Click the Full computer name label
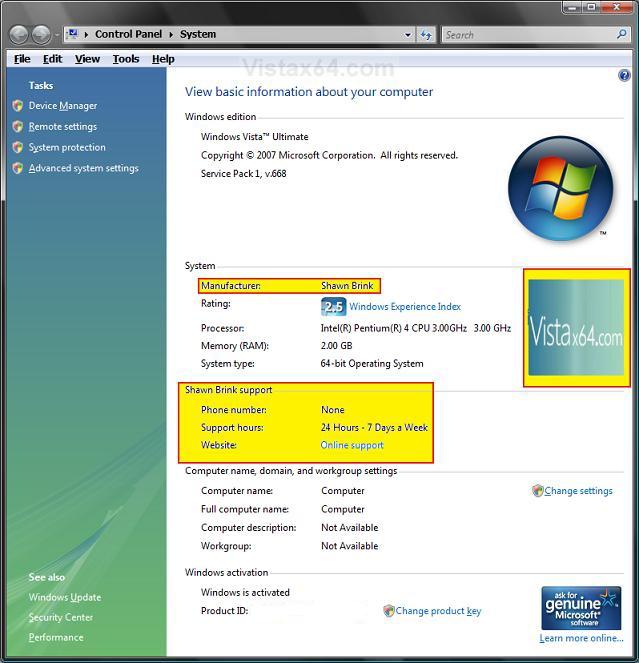The image size is (639, 663). click(245, 509)
